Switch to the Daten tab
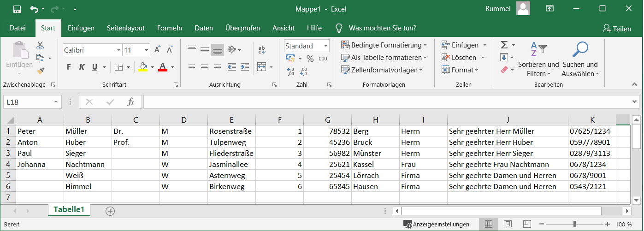The width and height of the screenshot is (644, 231). [x=204, y=28]
